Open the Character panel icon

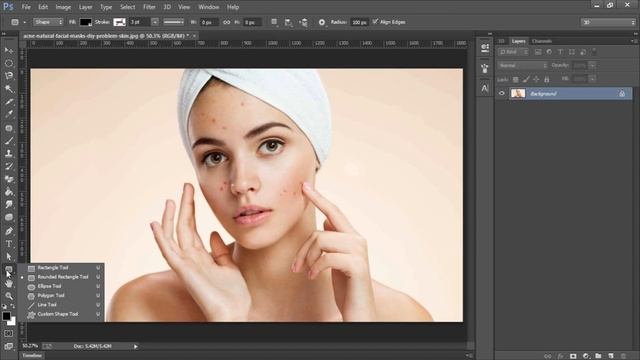click(484, 88)
